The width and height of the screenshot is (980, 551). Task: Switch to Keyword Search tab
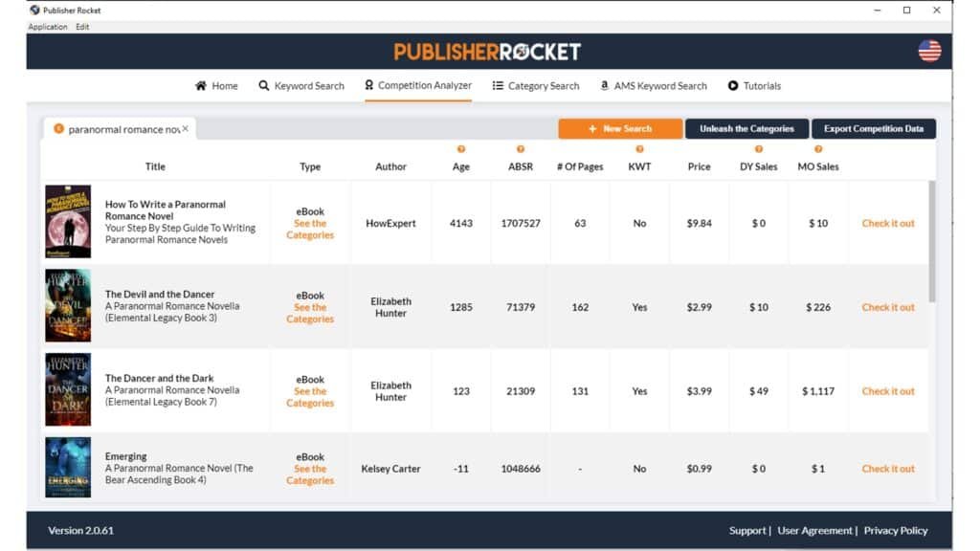point(301,85)
